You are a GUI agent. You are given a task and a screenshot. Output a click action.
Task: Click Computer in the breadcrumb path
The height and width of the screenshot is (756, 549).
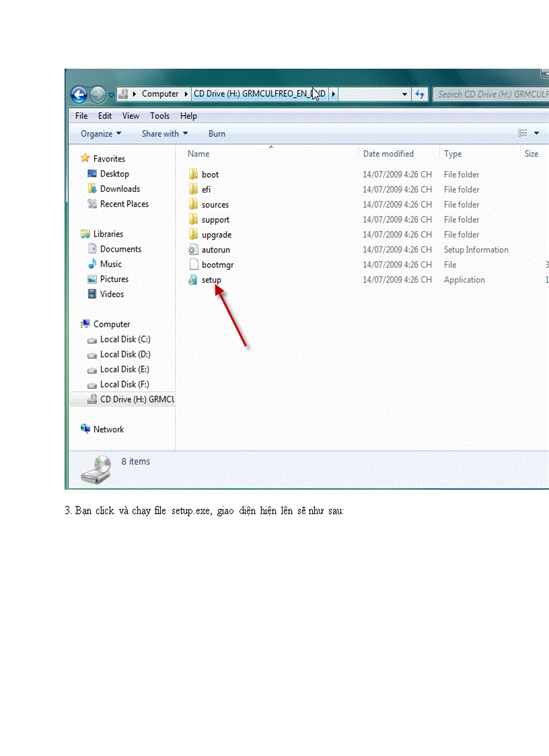point(161,94)
